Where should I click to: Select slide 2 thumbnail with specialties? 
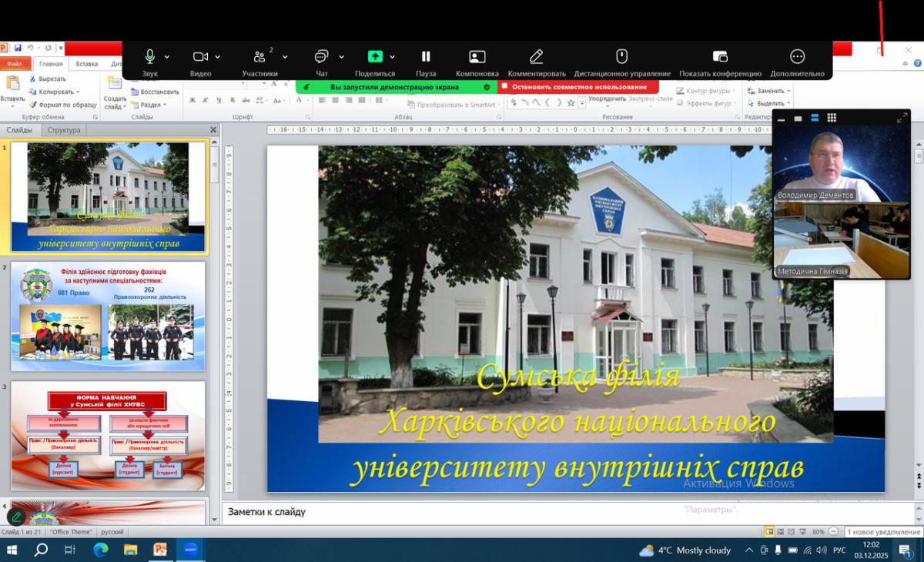(109, 316)
